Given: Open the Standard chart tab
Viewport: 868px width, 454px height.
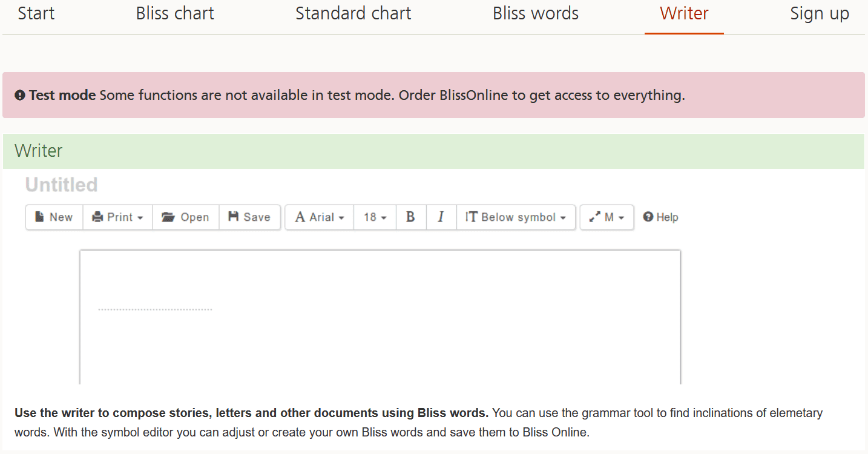Looking at the screenshot, I should pyautogui.click(x=353, y=14).
